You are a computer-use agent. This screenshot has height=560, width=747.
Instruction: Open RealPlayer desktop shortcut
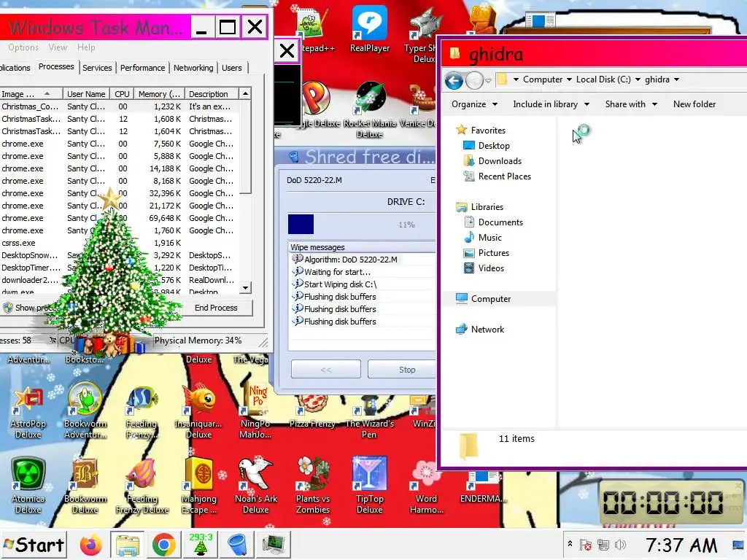click(369, 28)
